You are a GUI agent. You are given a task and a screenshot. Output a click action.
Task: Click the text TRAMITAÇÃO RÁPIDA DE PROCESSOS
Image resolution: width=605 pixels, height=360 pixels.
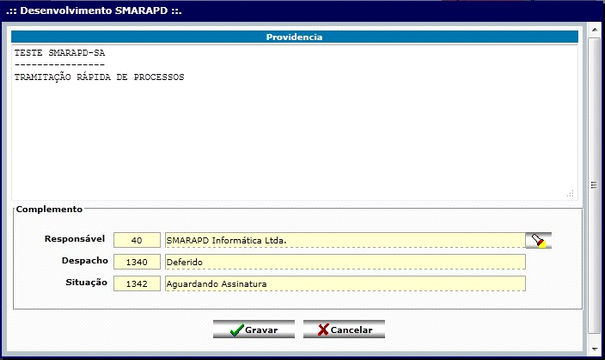pos(99,76)
